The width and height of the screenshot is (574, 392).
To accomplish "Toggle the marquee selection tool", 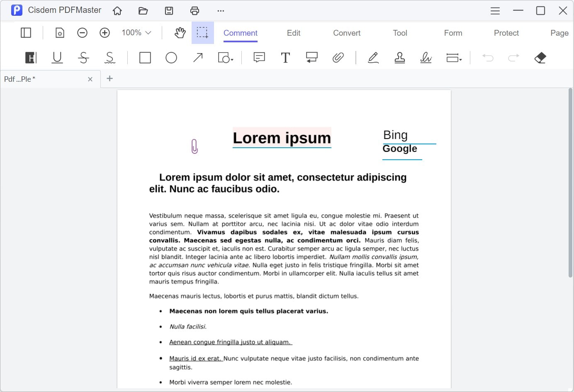I will [202, 33].
